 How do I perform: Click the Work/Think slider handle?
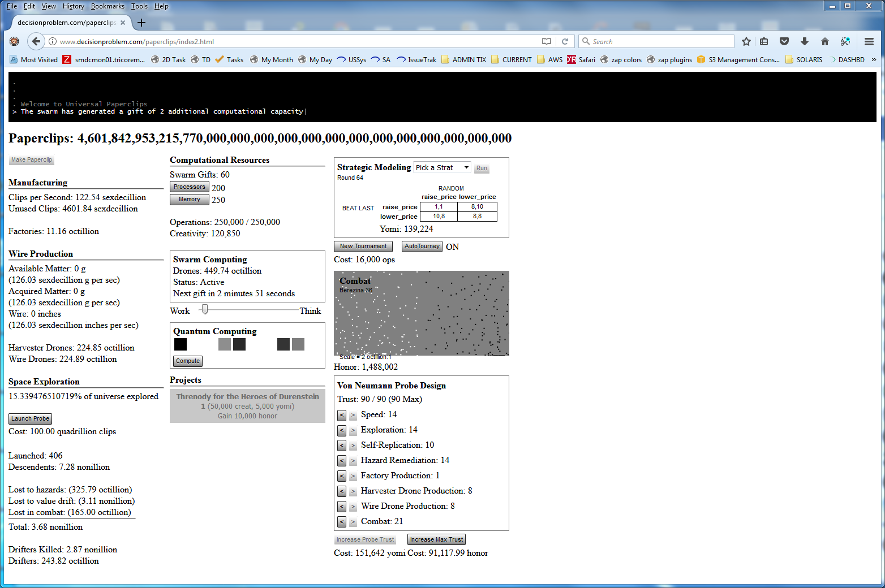205,309
